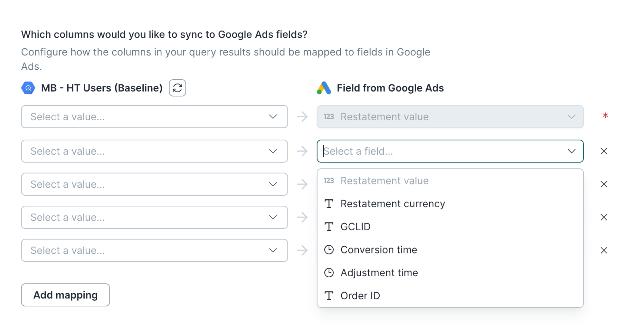Choose Restatement currency from the field list
This screenshot has width=644, height=335.
(x=450, y=204)
